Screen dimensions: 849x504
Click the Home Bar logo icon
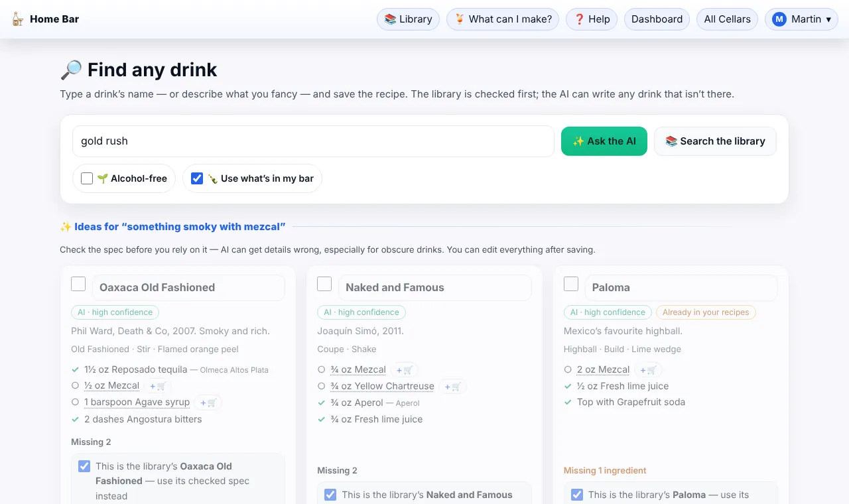click(x=18, y=19)
